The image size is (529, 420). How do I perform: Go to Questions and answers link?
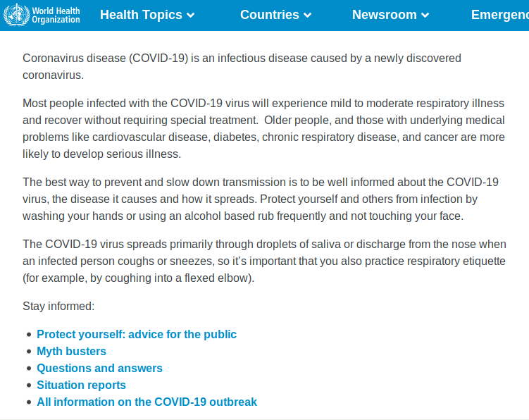click(99, 369)
